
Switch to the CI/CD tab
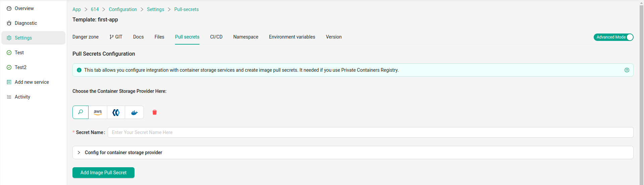216,37
